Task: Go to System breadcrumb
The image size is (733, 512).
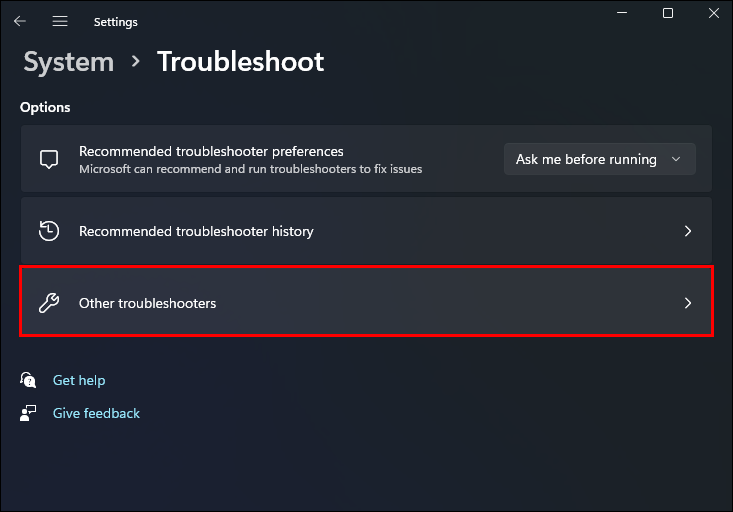Action: tap(68, 62)
